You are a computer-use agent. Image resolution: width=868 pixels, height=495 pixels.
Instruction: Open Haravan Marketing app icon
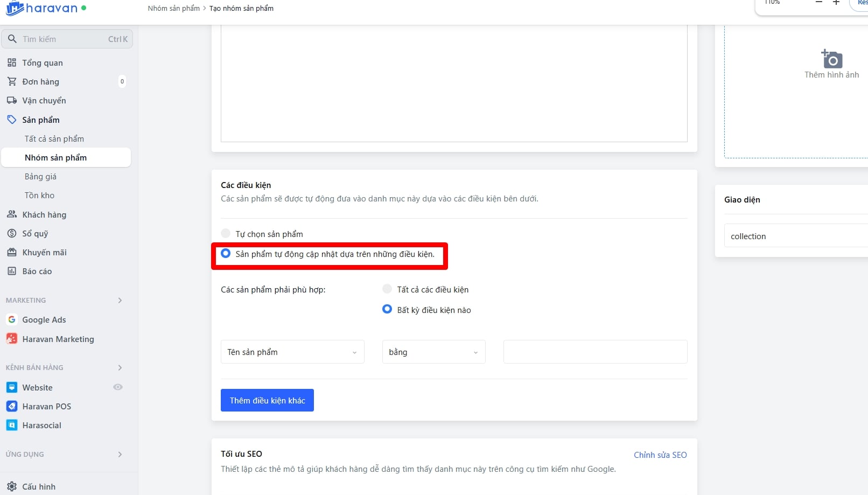click(x=12, y=339)
